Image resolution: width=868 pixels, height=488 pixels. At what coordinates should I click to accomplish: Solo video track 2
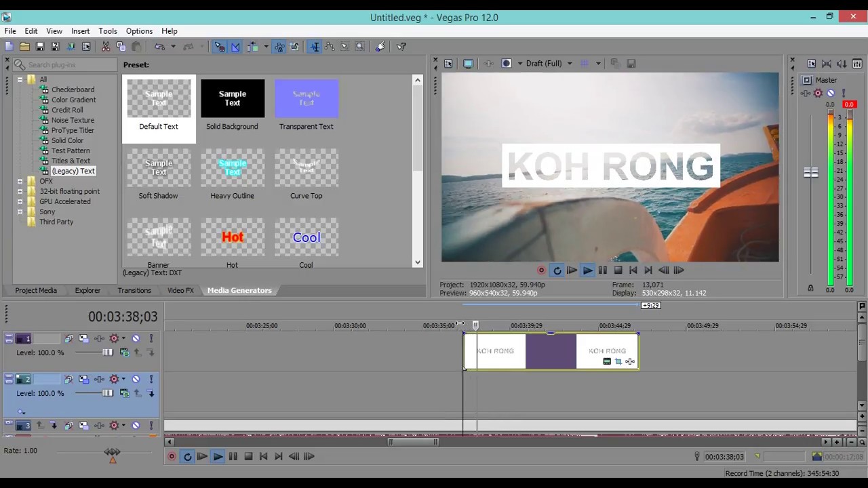[151, 379]
